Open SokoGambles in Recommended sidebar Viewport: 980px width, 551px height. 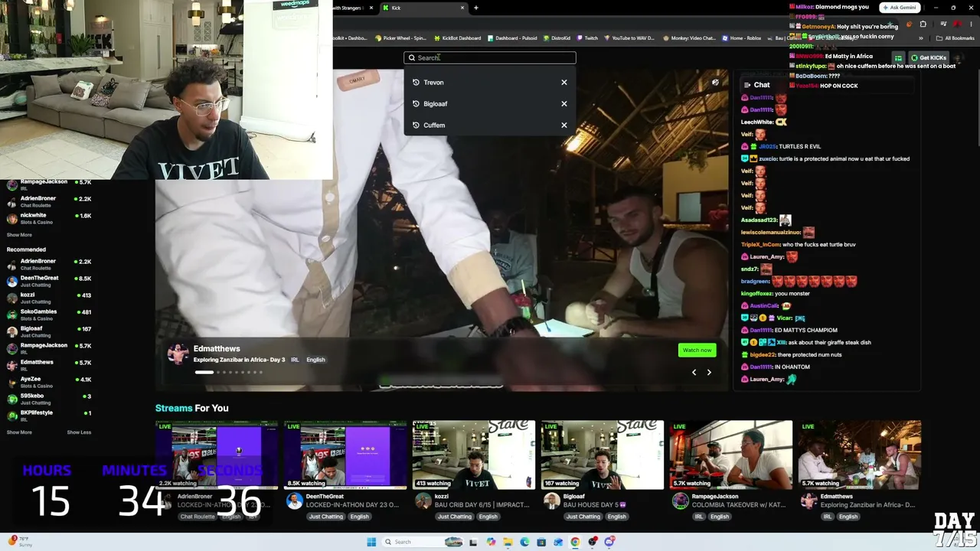[x=49, y=315]
